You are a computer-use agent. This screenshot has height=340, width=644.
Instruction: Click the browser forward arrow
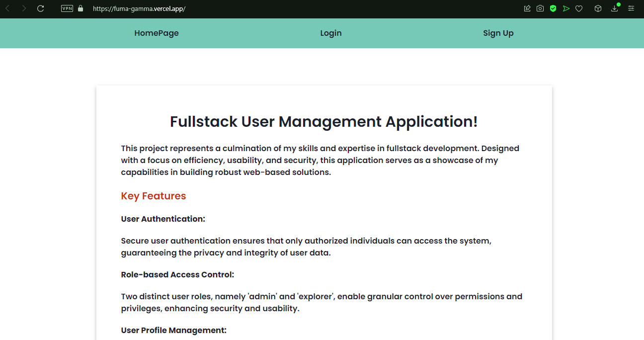[24, 8]
